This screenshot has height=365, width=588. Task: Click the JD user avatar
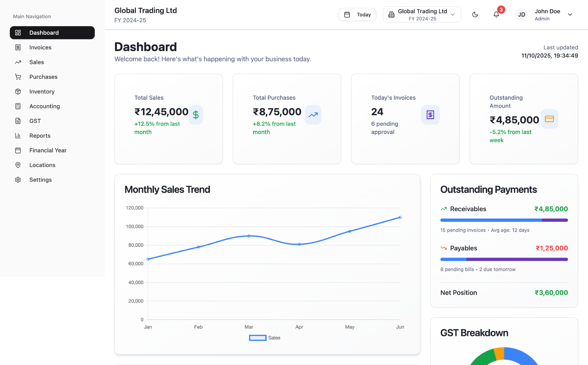(x=522, y=15)
